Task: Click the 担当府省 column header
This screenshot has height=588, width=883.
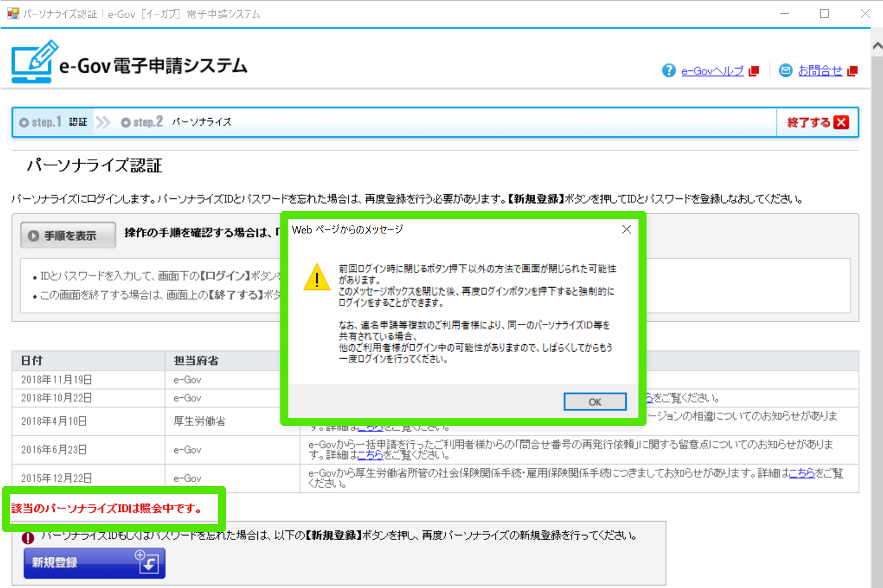Action: tap(232, 360)
